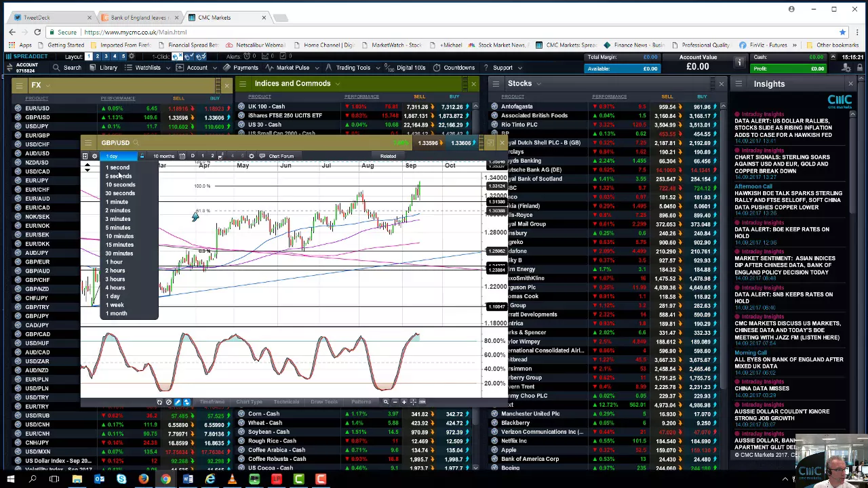Open HAWKISH BOE TALK insight headline
Screen dimensions: 868x488
pos(788,200)
